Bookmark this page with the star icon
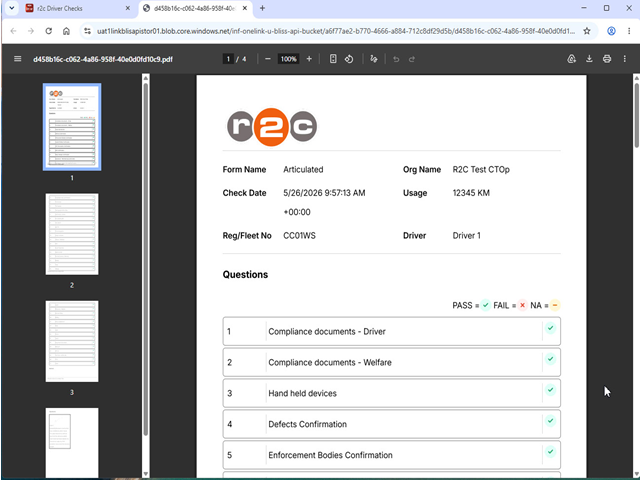 coord(587,31)
